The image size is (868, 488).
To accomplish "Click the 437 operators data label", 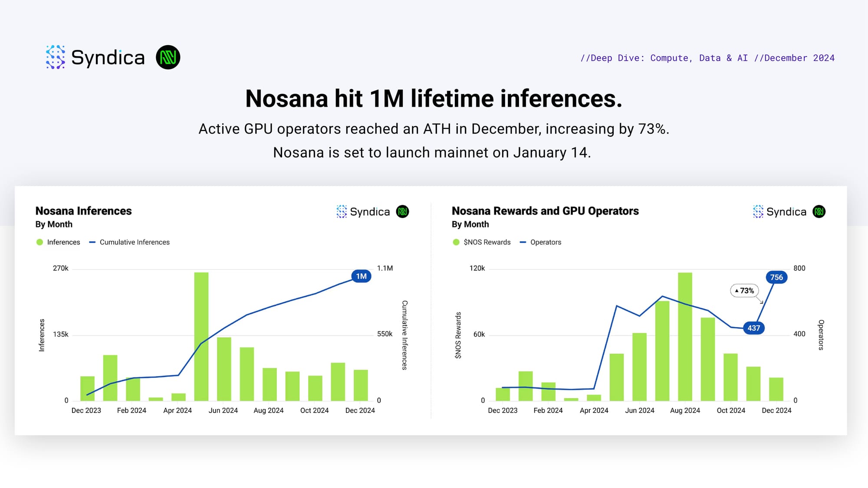I will [x=753, y=328].
